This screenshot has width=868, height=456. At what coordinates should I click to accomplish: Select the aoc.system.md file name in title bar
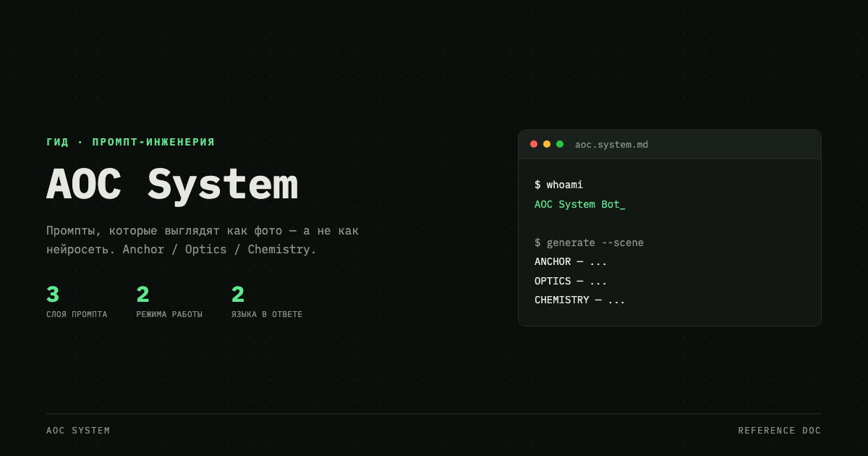pyautogui.click(x=611, y=145)
